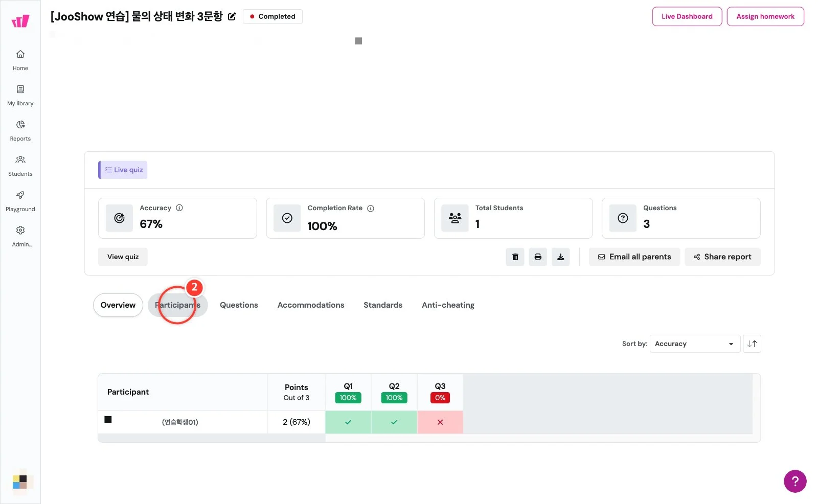Open the Live Dashboard

point(687,16)
